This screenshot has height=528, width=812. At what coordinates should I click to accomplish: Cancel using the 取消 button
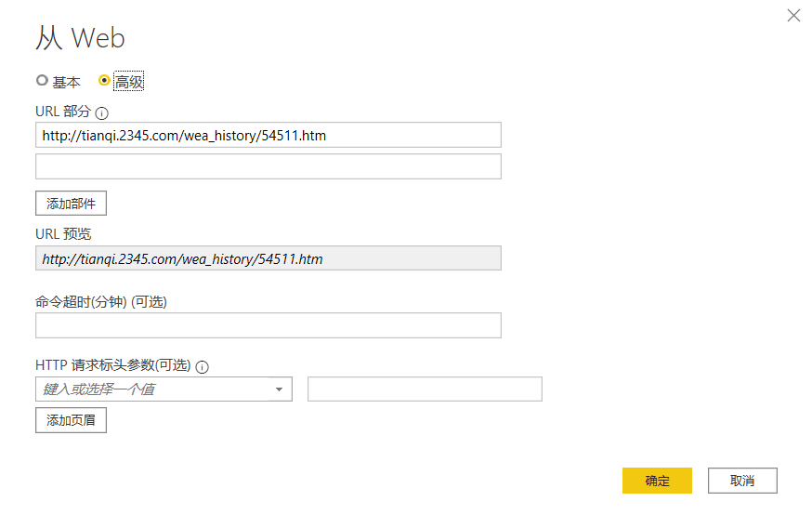click(742, 481)
